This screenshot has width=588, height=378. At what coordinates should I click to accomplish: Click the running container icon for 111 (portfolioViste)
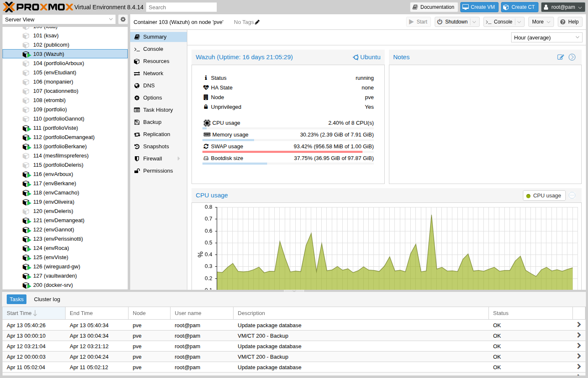pyautogui.click(x=26, y=128)
